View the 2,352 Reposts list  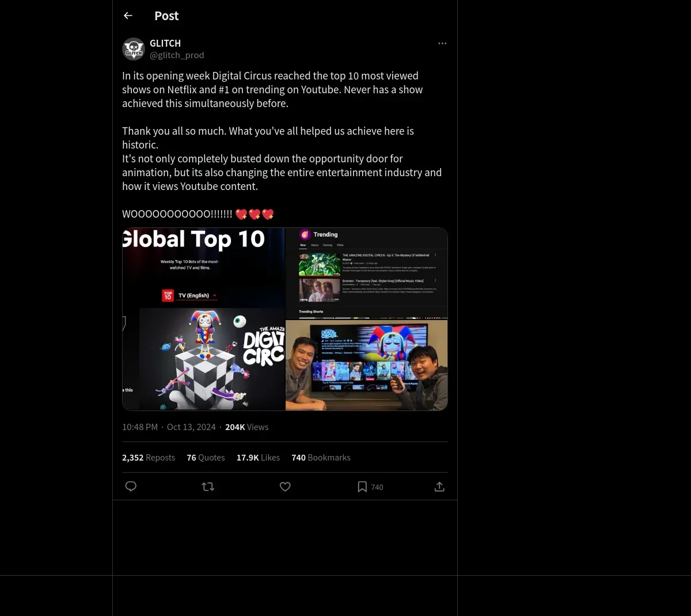pyautogui.click(x=149, y=457)
